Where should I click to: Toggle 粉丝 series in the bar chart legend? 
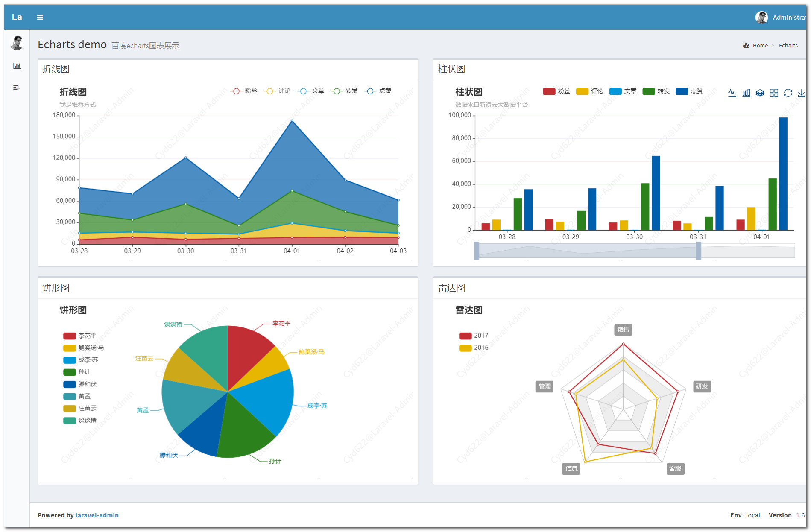click(x=556, y=91)
